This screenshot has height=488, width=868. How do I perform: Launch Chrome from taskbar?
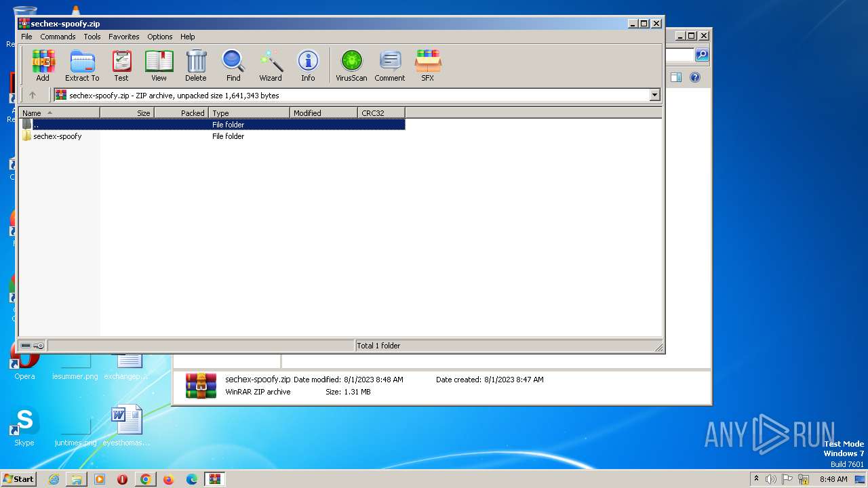(146, 479)
